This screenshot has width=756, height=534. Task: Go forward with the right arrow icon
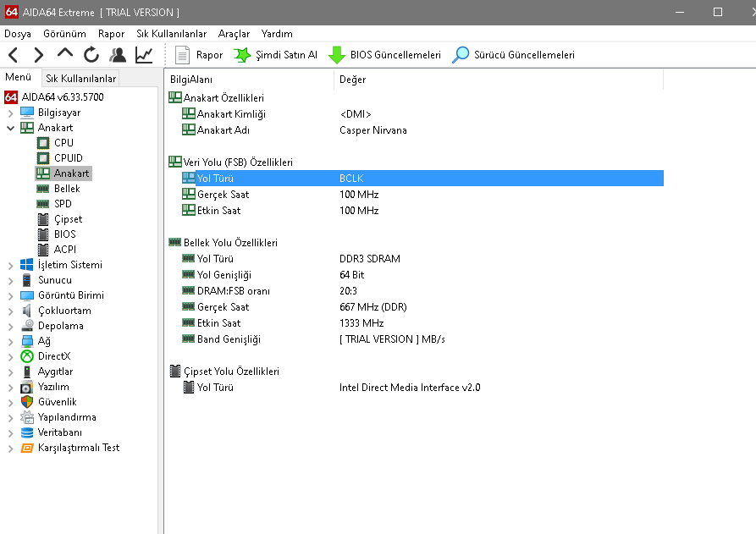(39, 55)
